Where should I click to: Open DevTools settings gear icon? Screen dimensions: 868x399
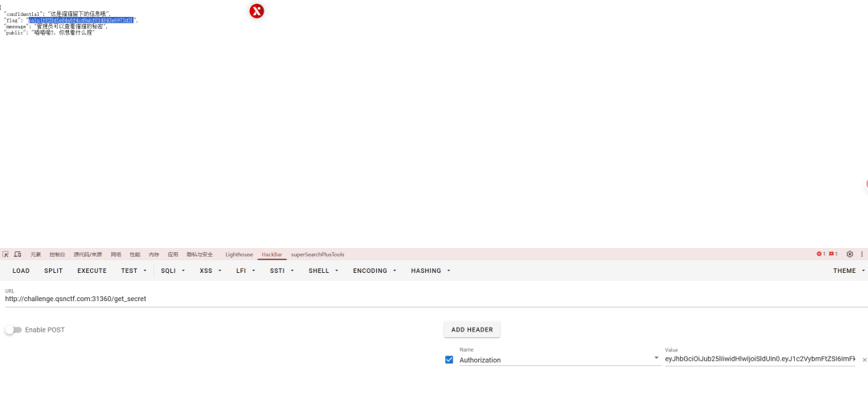[x=850, y=254]
